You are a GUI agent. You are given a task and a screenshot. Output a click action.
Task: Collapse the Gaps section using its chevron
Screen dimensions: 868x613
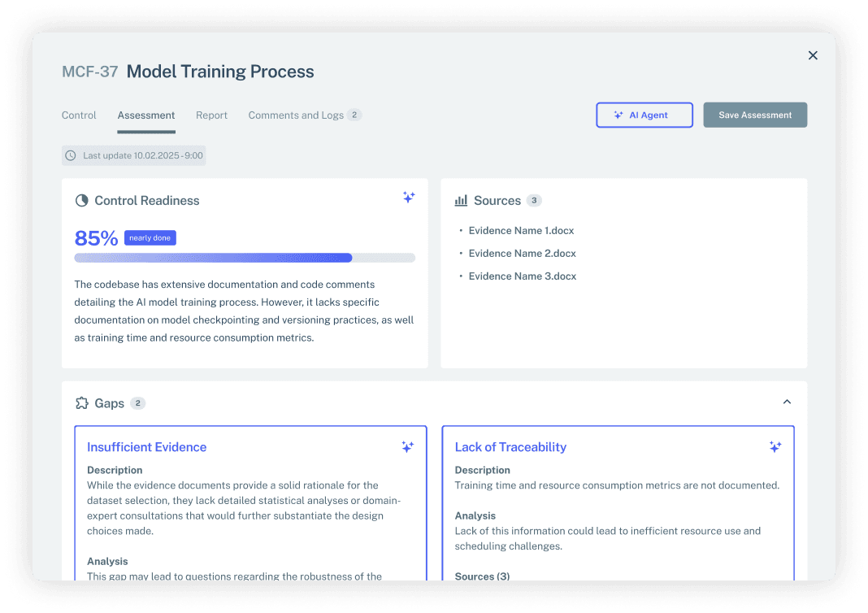pos(787,402)
